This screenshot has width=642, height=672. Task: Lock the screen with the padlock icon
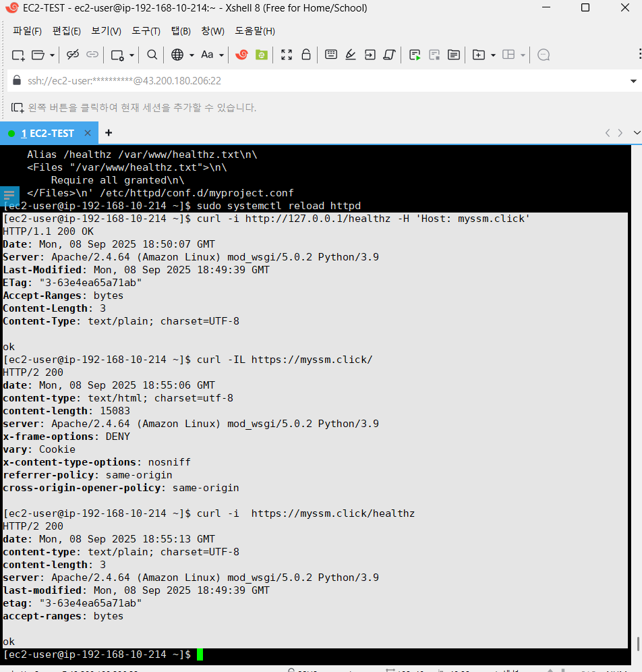(305, 55)
